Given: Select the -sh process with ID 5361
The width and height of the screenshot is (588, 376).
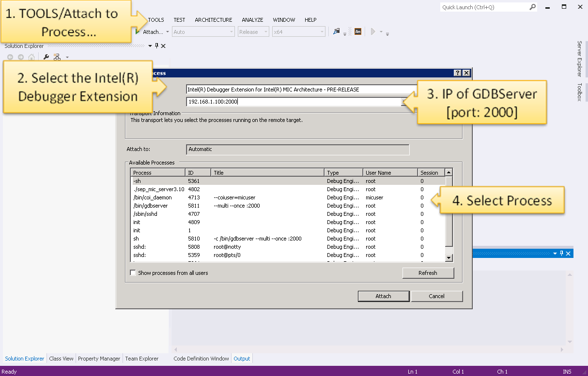Looking at the screenshot, I should tap(288, 181).
